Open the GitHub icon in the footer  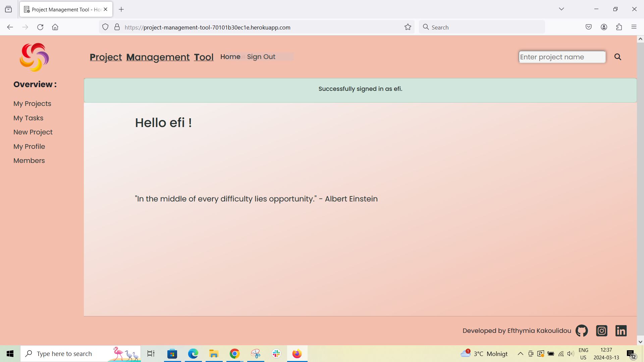581,330
